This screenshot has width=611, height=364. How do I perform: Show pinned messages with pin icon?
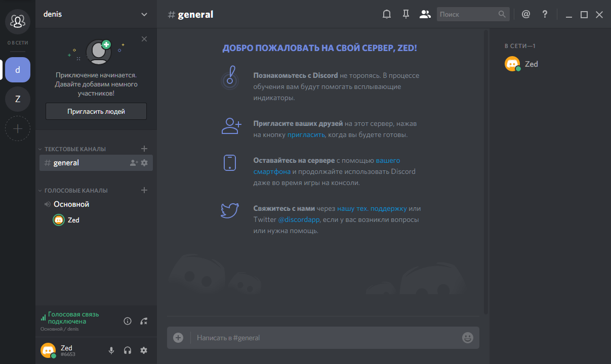click(x=405, y=14)
